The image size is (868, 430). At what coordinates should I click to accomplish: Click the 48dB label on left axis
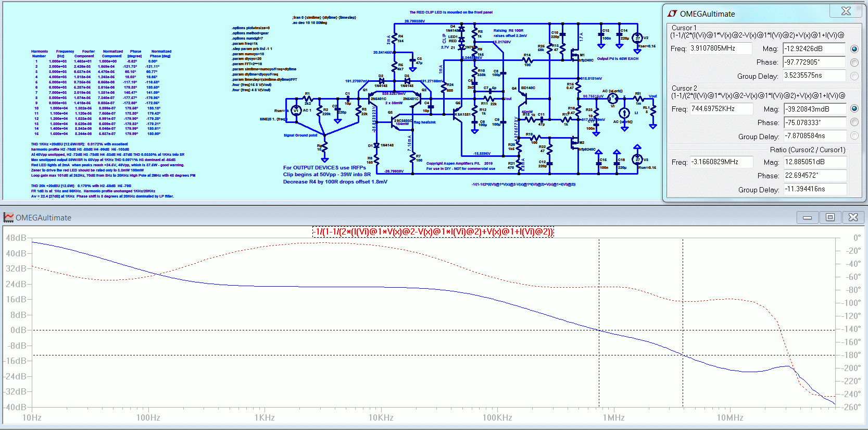(x=16, y=238)
